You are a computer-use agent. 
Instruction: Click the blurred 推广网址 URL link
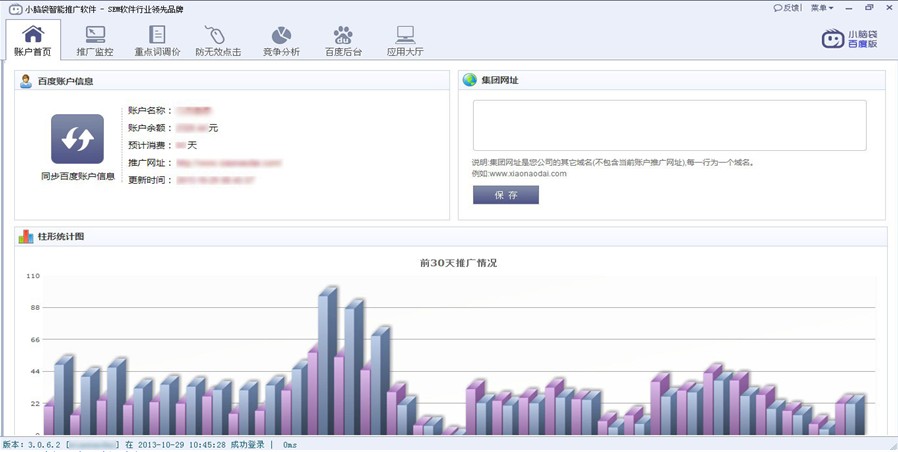point(229,162)
